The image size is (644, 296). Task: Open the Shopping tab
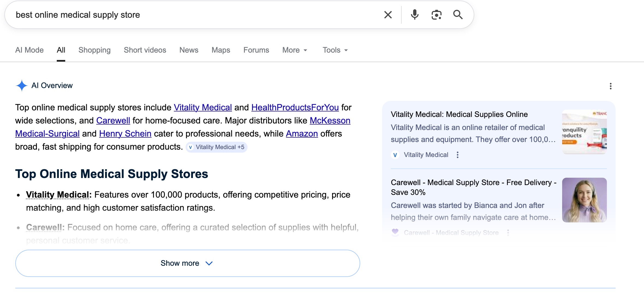click(x=94, y=50)
